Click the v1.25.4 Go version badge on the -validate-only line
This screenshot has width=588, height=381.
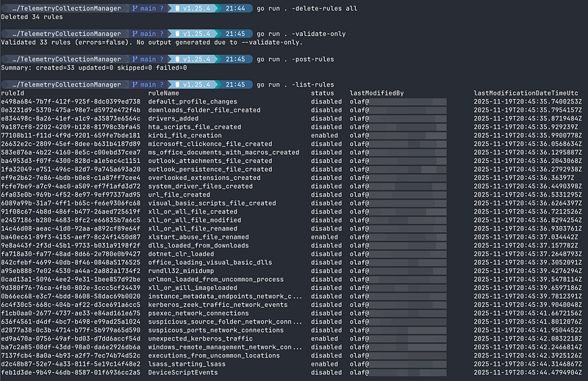(x=193, y=34)
